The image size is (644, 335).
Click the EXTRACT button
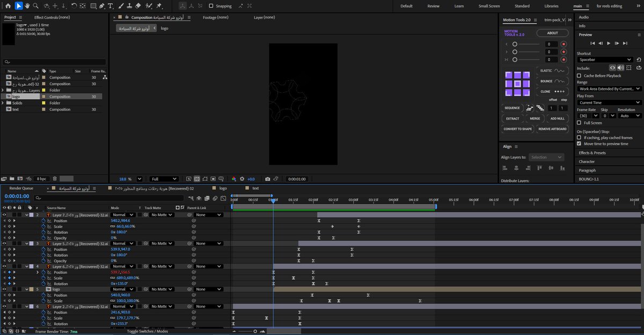513,118
